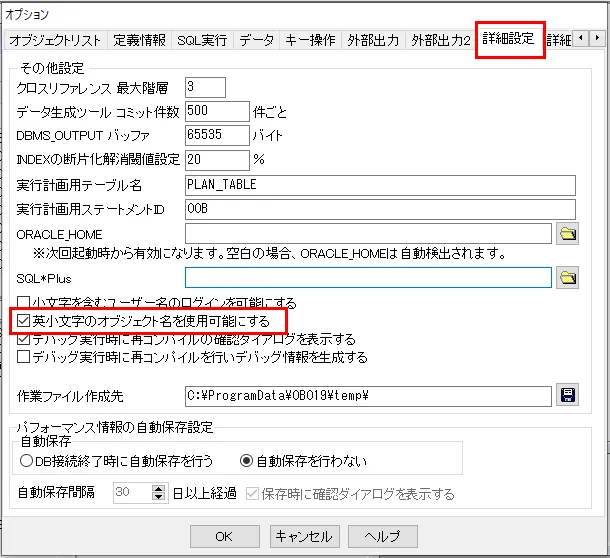The image size is (610, 558).
Task: Switch to the 外部出力2 tab
Action: point(441,40)
